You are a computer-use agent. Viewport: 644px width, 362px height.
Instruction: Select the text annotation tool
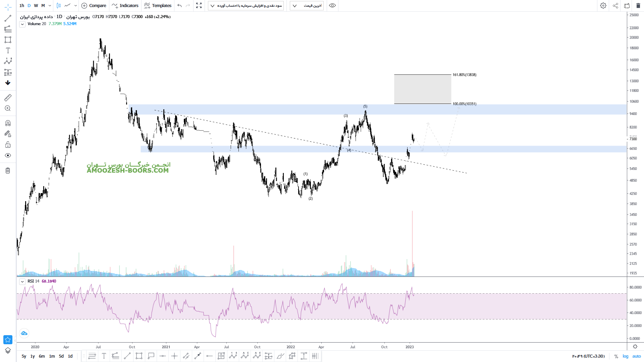[x=8, y=51]
